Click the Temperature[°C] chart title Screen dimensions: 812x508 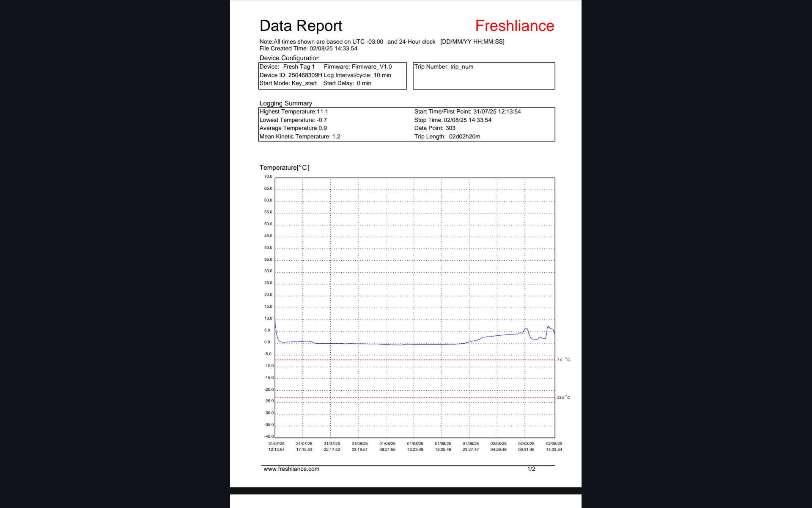[284, 168]
